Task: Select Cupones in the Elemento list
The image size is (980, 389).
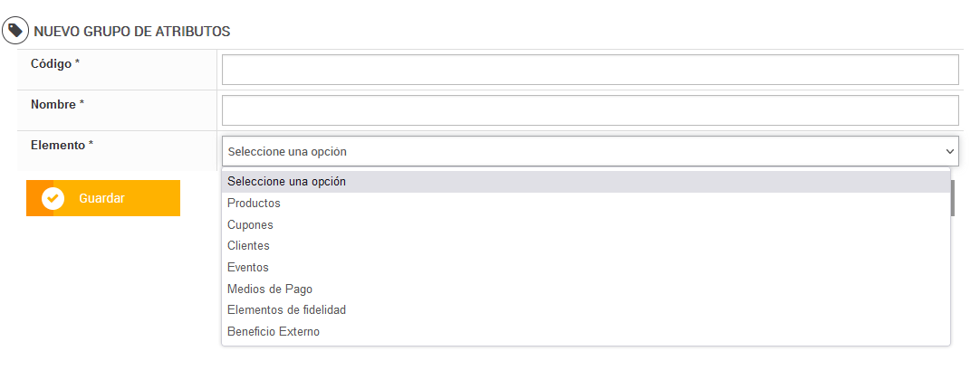Action: 250,224
